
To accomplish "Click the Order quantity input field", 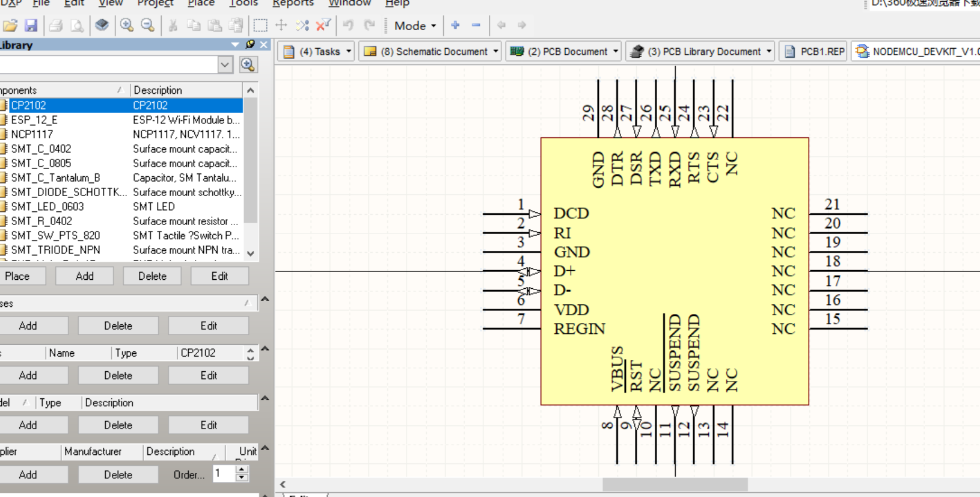I will 224,474.
